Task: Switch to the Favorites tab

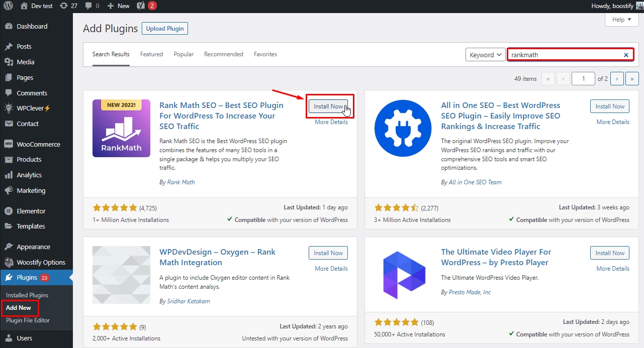Action: (x=265, y=54)
